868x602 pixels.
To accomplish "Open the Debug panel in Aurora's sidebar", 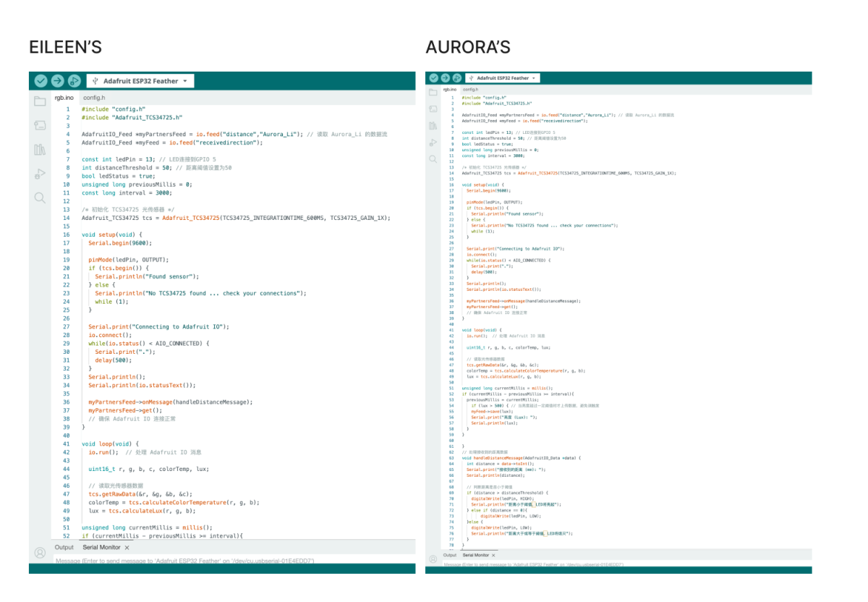I will (x=433, y=142).
